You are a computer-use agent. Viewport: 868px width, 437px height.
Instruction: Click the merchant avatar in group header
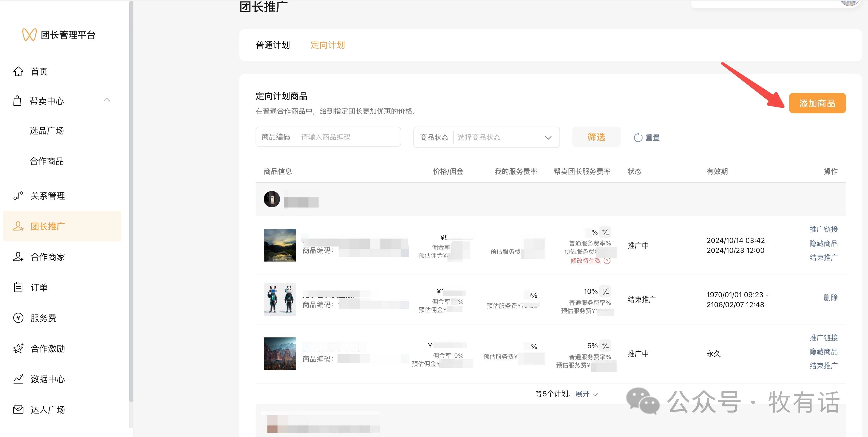click(x=272, y=199)
